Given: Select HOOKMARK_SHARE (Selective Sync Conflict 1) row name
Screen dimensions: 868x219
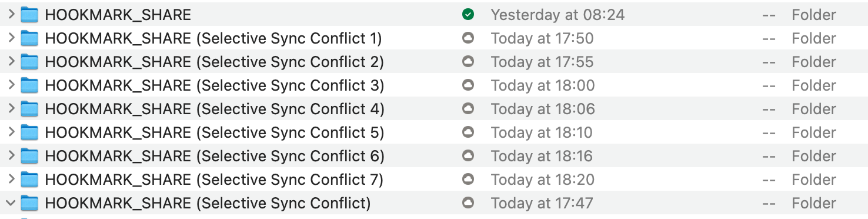Looking at the screenshot, I should [x=213, y=39].
